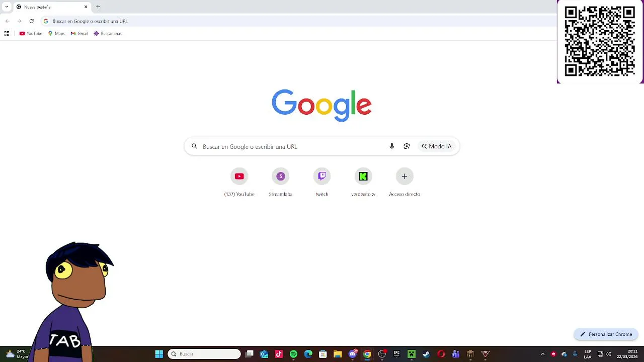Open the Maps bookmark

pos(56,33)
